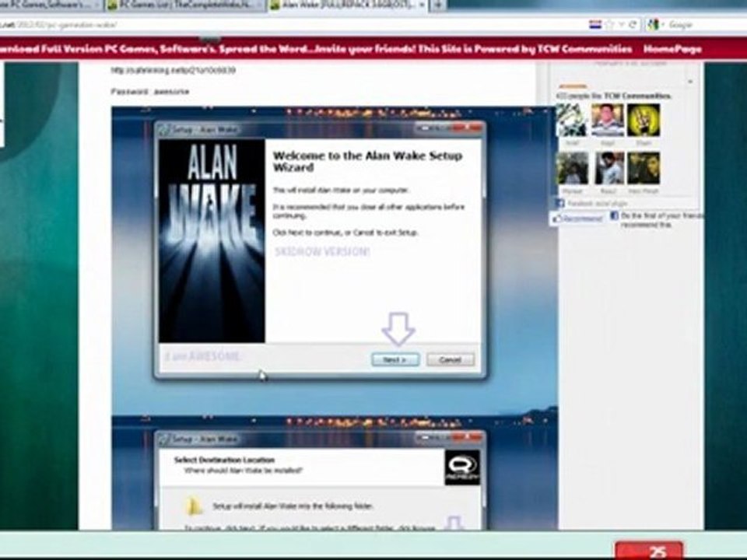The height and width of the screenshot is (560, 747).
Task: Click the red 25 counter button at bottom
Action: click(x=649, y=551)
